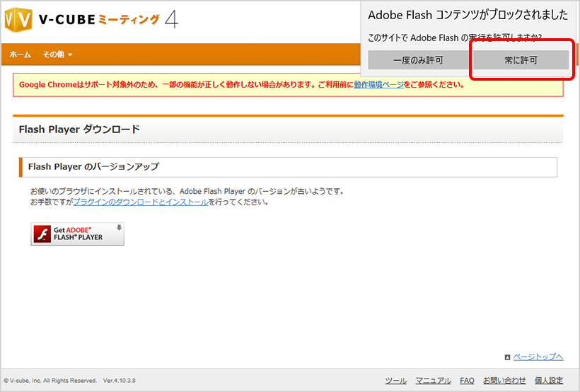This screenshot has width=580, height=392.
Task: Click the Ver.4.10.3.8 version text
Action: point(119,381)
